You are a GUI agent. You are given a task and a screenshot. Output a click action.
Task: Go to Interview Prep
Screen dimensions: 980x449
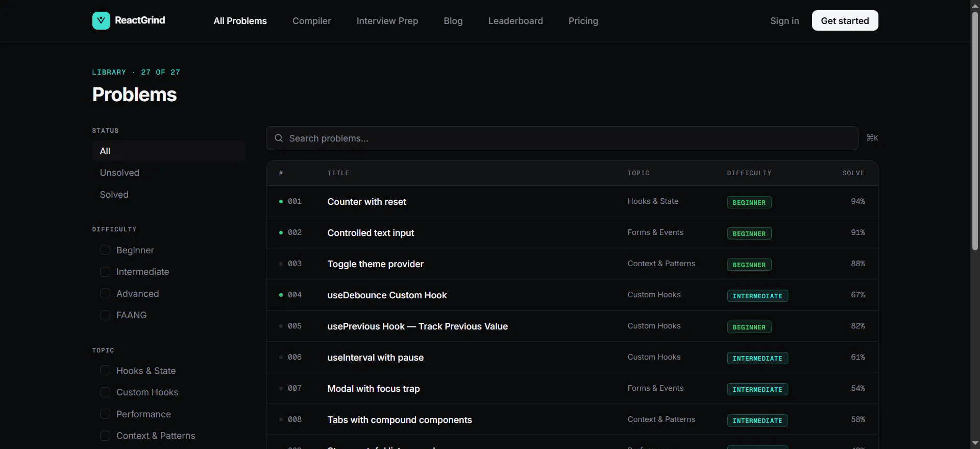coord(387,21)
